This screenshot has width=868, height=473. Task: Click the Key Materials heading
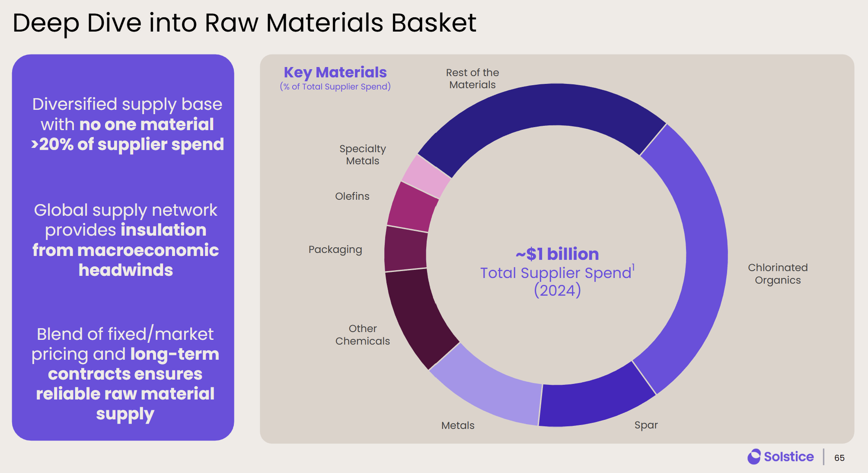[x=335, y=72]
